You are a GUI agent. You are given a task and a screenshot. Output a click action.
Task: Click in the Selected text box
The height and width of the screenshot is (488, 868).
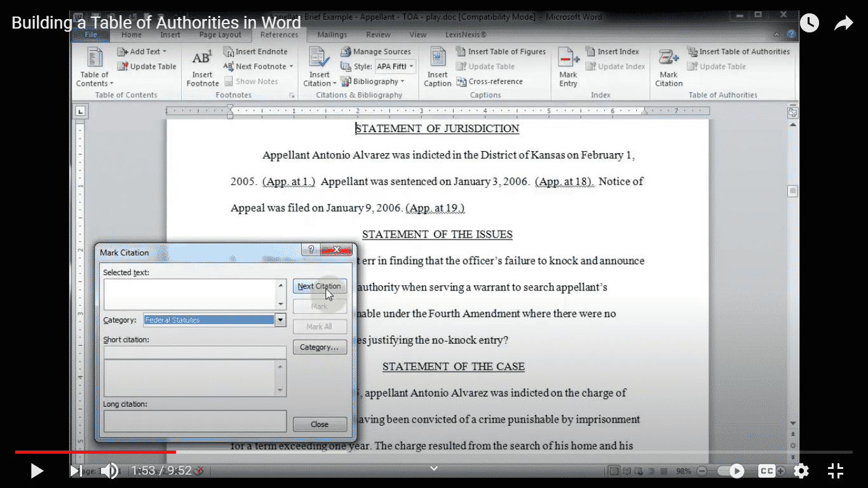pyautogui.click(x=189, y=294)
